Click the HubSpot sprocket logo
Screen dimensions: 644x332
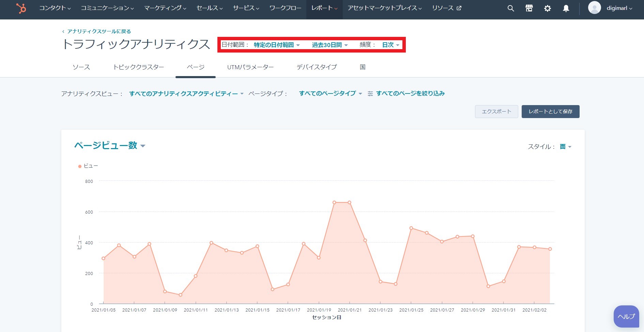pyautogui.click(x=21, y=8)
